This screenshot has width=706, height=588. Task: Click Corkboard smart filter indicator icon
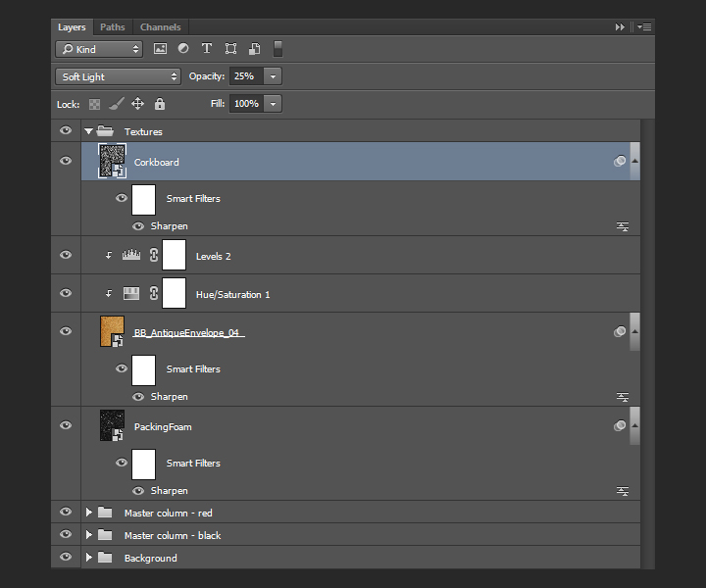click(620, 161)
